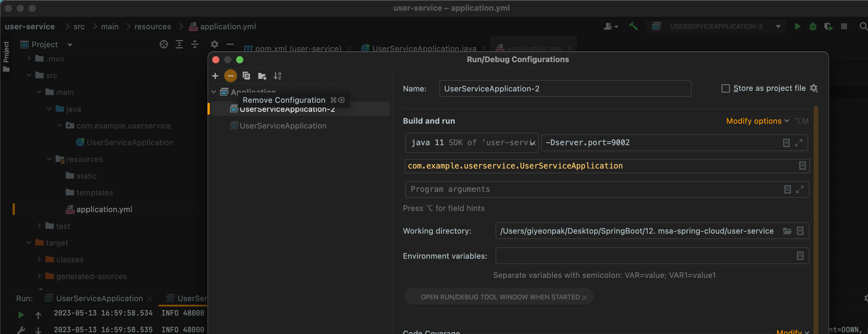Click resources breadcrumb in navigation bar

pos(153,26)
